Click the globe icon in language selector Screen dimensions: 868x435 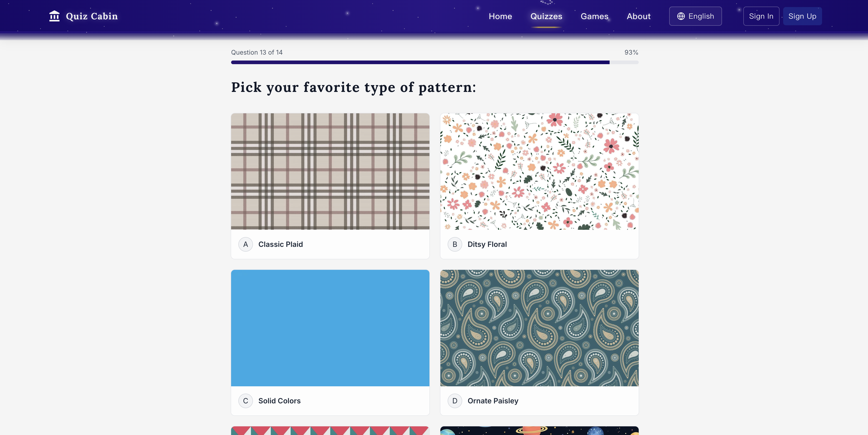(681, 16)
